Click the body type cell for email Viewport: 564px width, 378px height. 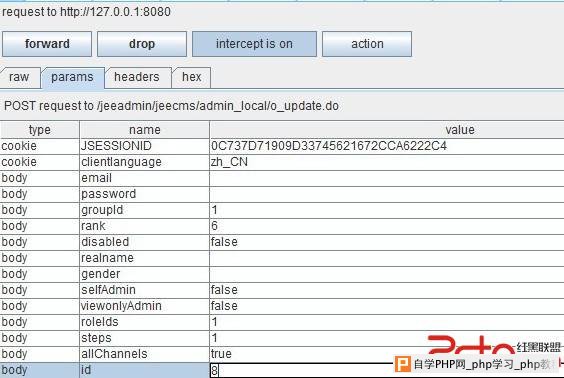[40, 178]
